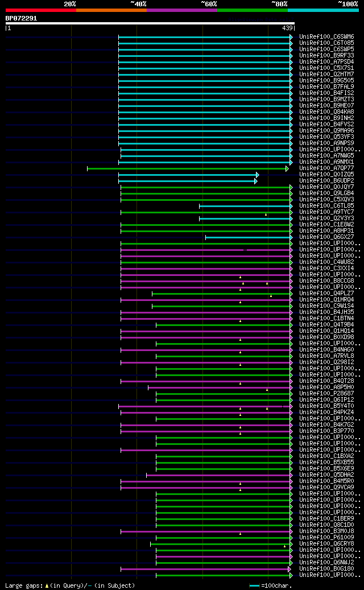
Task: Choose the UniRef100_B7FAL9 entry
Action: (x=327, y=87)
